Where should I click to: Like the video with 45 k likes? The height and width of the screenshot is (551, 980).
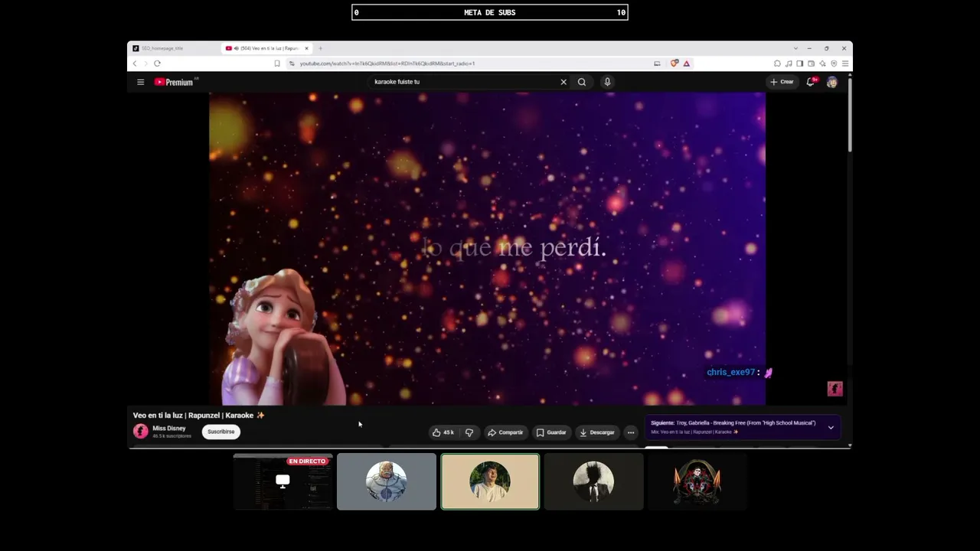pos(443,432)
